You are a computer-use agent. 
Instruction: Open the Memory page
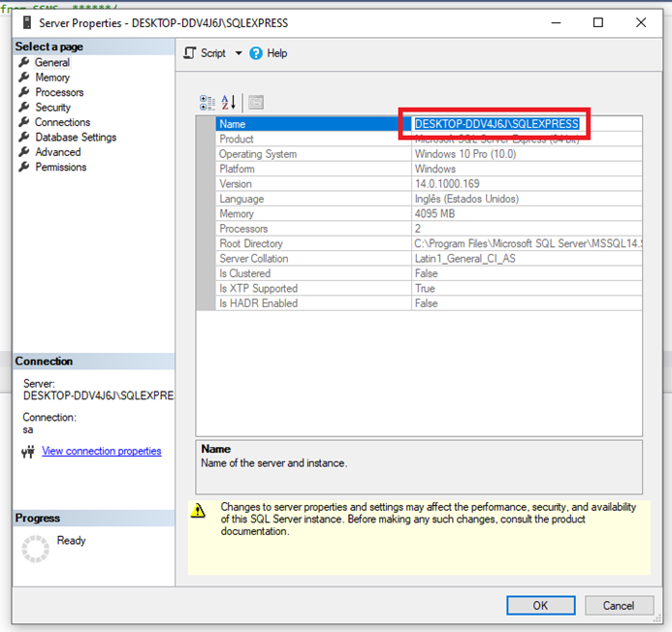tap(52, 78)
